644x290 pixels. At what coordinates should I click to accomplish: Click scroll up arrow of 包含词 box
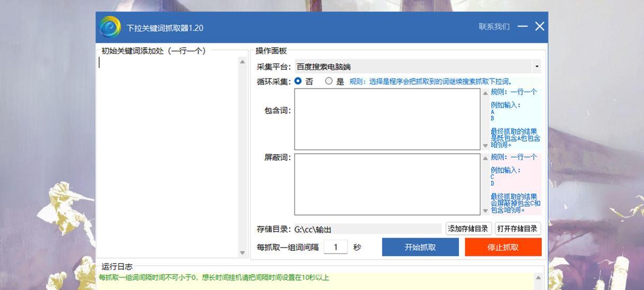[485, 93]
